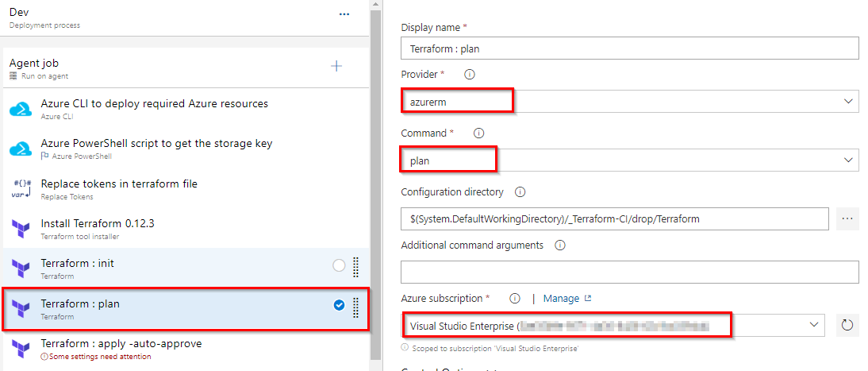Expand the Azure subscription dropdown
This screenshot has height=371, width=868.
613,326
